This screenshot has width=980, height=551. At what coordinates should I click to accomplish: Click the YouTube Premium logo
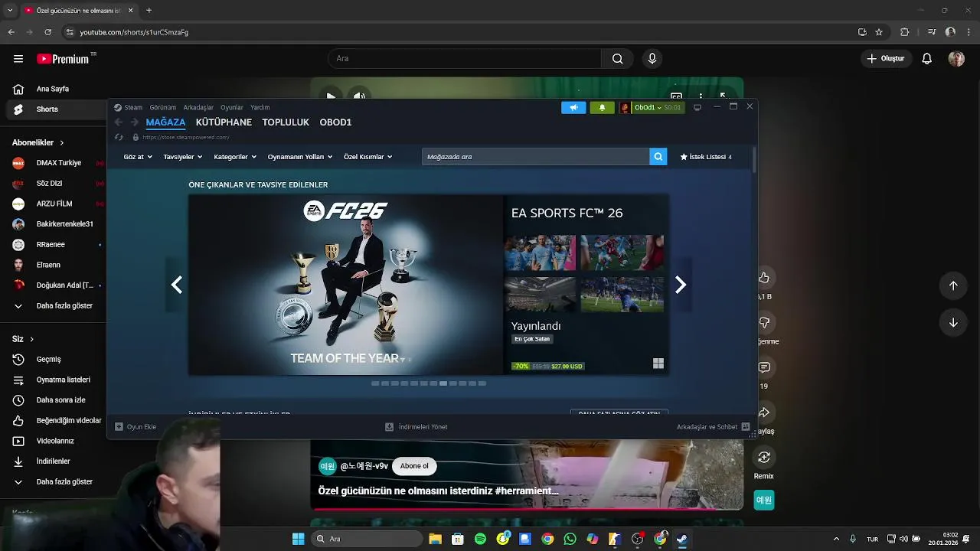(64, 59)
